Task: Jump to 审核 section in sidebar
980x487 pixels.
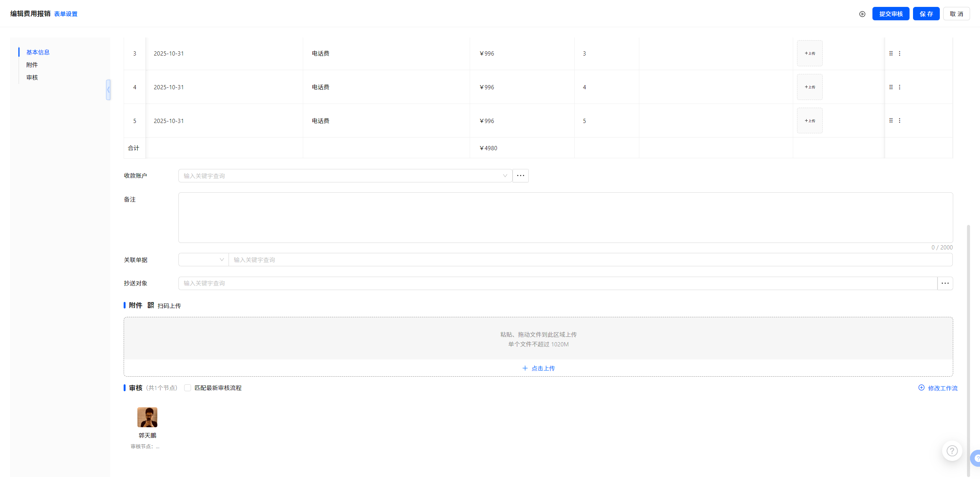Action: pyautogui.click(x=32, y=78)
